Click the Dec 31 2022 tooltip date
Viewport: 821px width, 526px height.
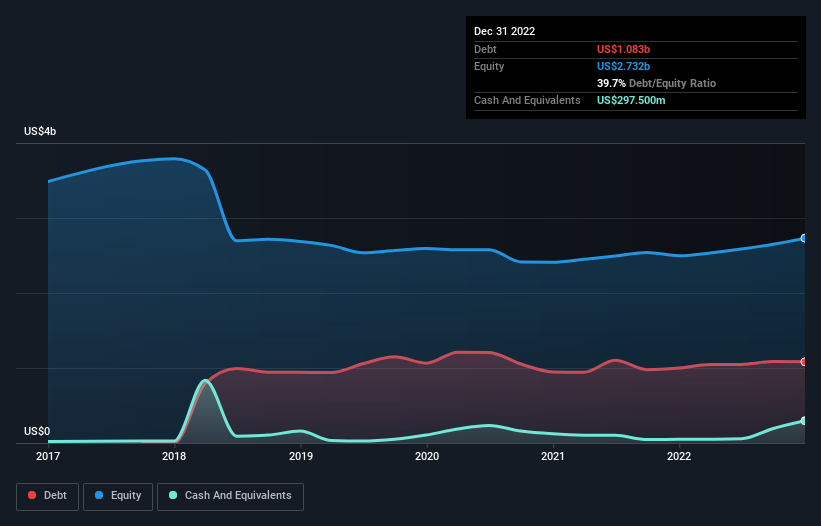click(x=504, y=31)
